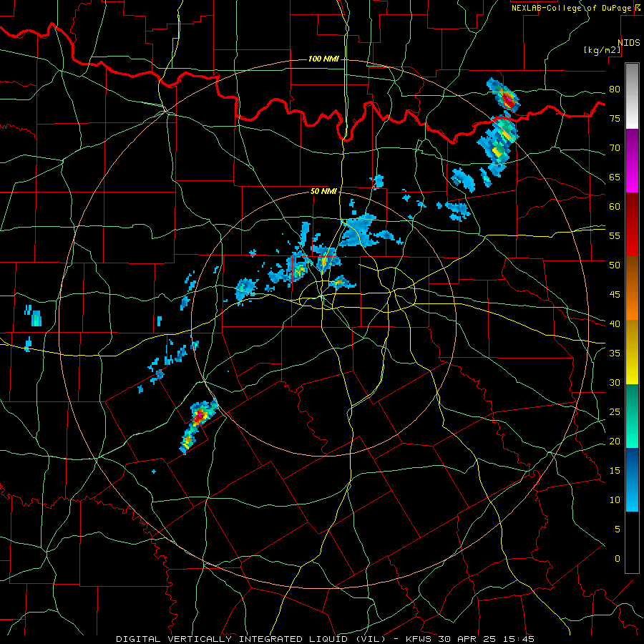This screenshot has height=644, width=644.
Task: Click the 35 value on the scale
Action: coord(615,353)
